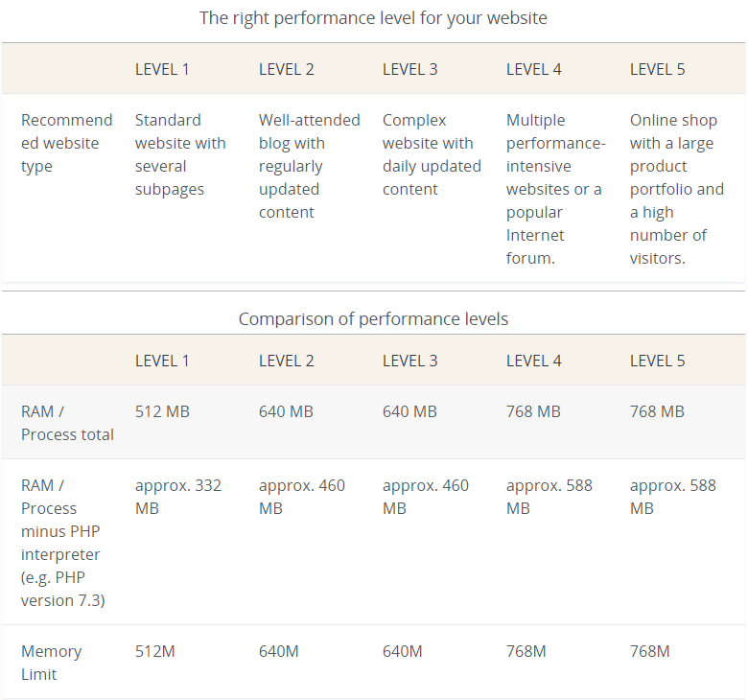Click 'Complex website with daily updated content' cell
Screen dimensions: 748x700
click(x=432, y=154)
